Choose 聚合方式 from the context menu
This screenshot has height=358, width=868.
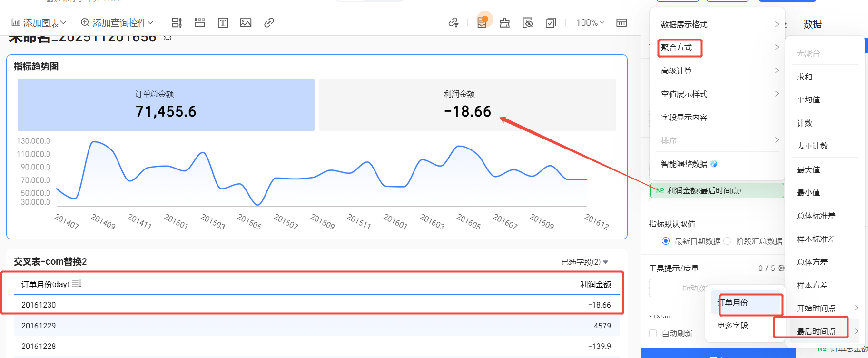pos(677,48)
